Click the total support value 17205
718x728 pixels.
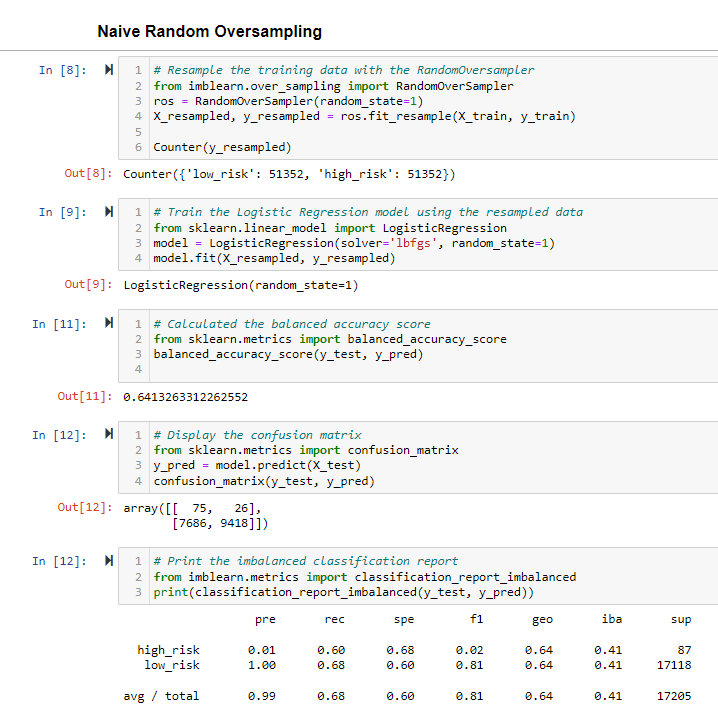coord(674,696)
